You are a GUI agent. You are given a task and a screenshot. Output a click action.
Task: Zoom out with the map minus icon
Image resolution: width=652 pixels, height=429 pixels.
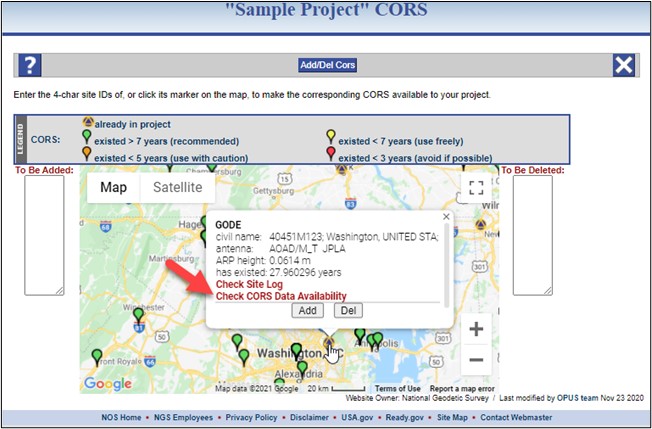click(x=476, y=360)
